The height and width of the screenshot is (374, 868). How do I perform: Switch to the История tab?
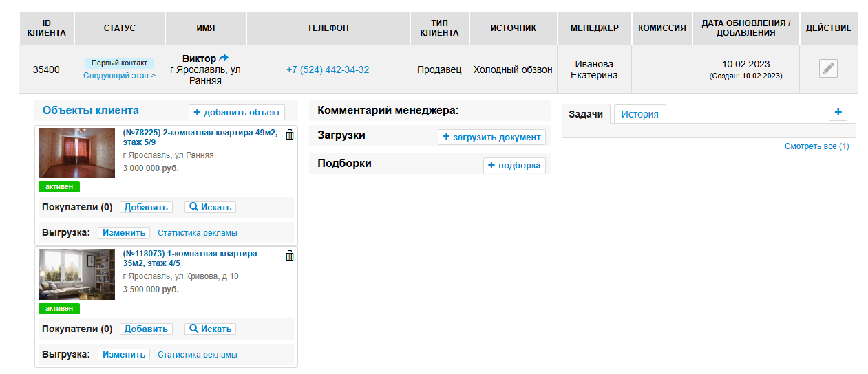(639, 114)
